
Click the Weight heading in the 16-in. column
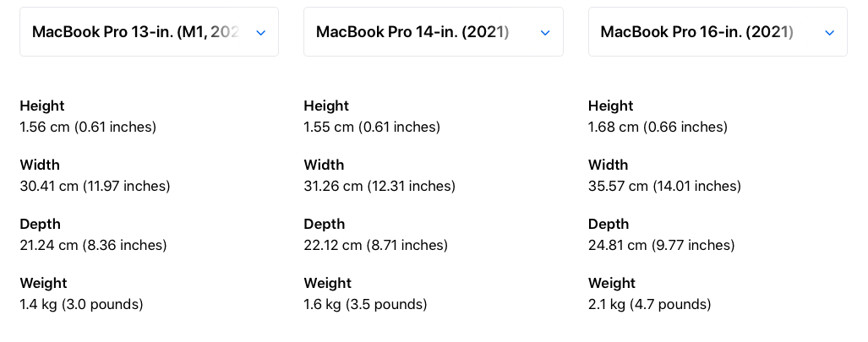(612, 284)
